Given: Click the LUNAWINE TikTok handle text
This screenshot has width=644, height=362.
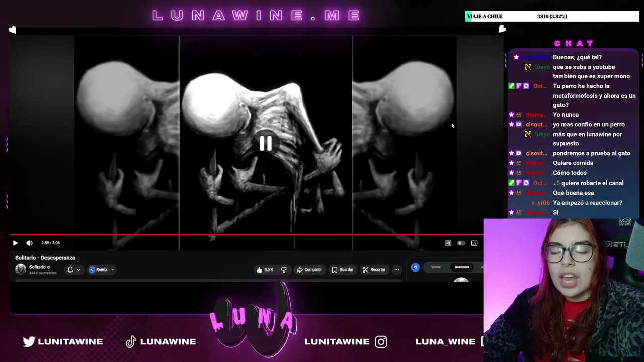Looking at the screenshot, I should [x=168, y=342].
